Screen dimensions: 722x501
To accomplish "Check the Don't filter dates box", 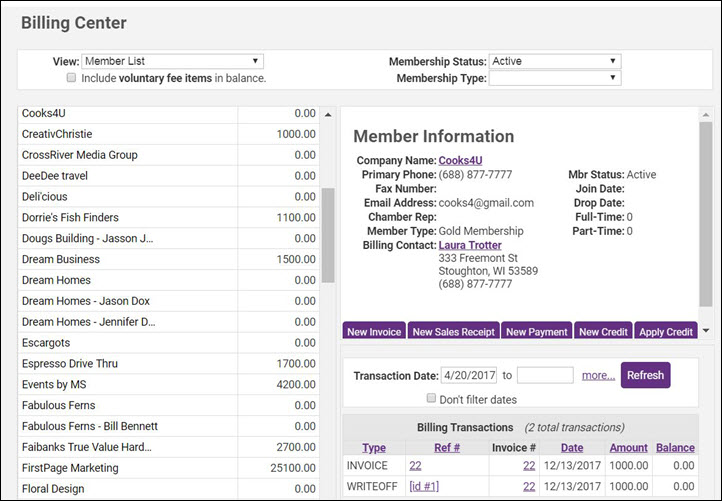I will coord(432,399).
